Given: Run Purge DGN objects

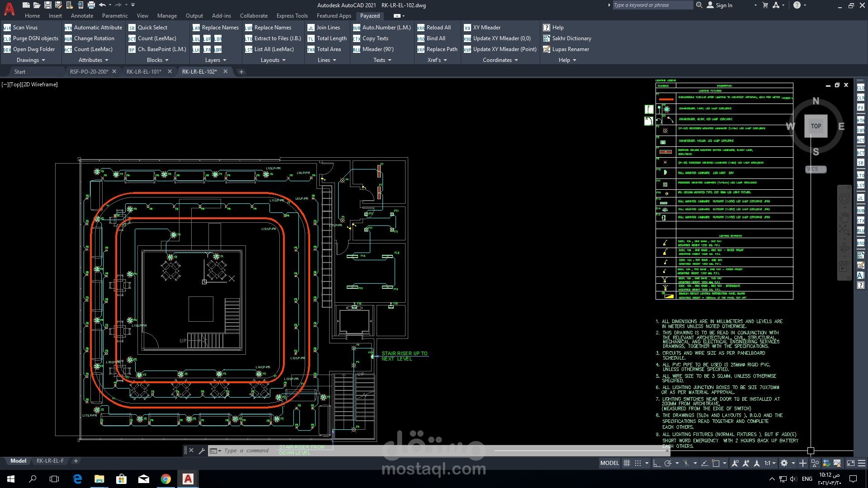Looking at the screenshot, I should pos(31,38).
